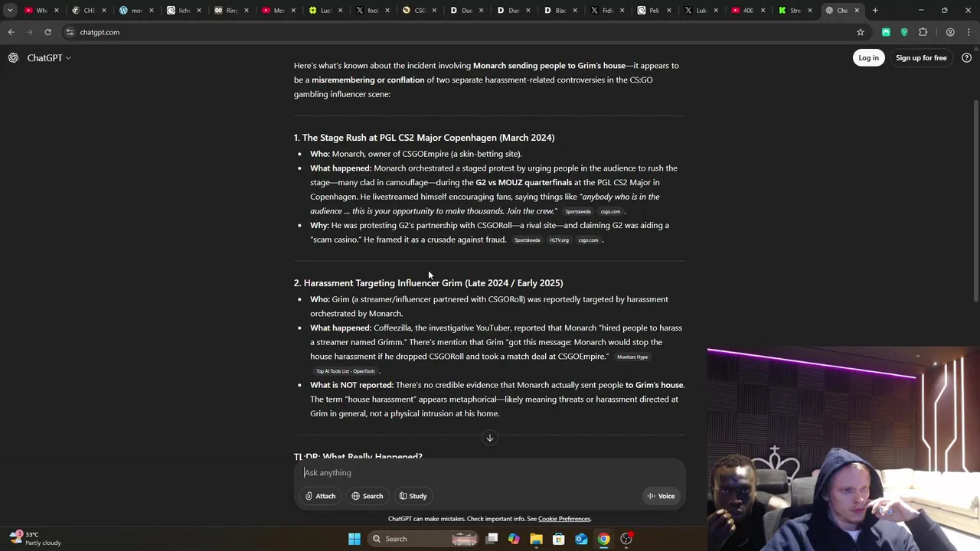Open the tab search dropdown arrow
This screenshot has height=551, width=980.
coord(10,11)
